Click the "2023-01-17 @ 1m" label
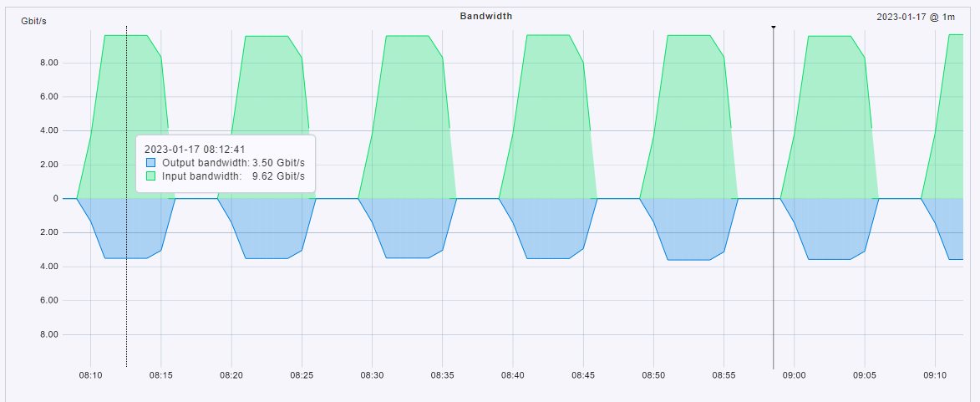The width and height of the screenshot is (980, 402). [x=916, y=18]
